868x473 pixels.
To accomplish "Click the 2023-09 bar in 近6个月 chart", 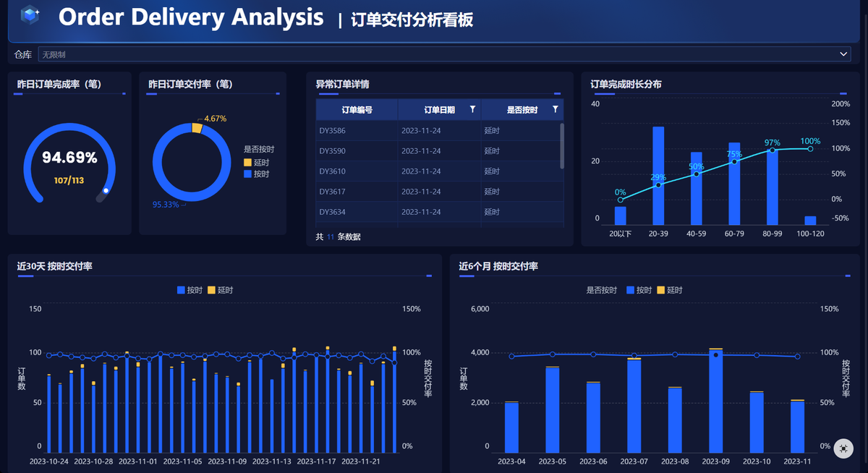I will point(716,401).
